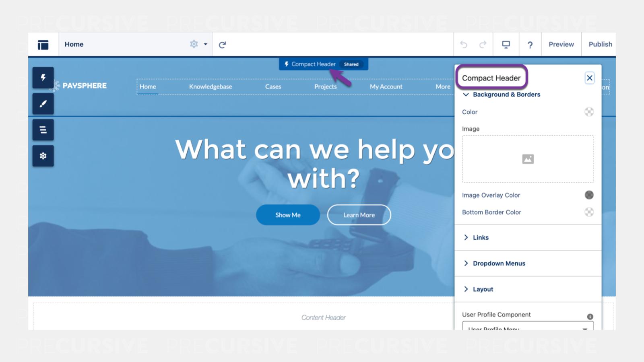Expand the Dropdown Menus section
The image size is (644, 362).
499,263
